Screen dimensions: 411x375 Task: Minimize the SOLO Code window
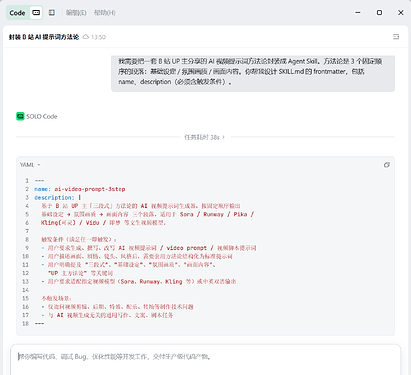(358, 13)
